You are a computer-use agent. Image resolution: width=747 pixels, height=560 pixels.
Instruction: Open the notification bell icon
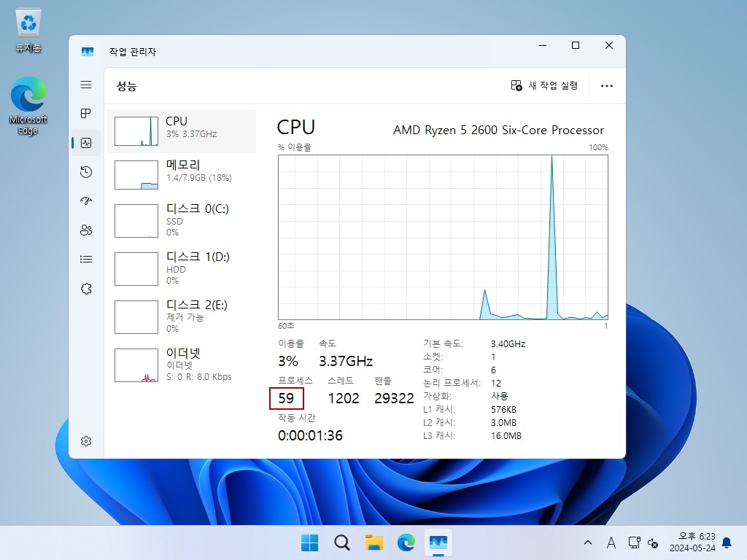(x=727, y=542)
